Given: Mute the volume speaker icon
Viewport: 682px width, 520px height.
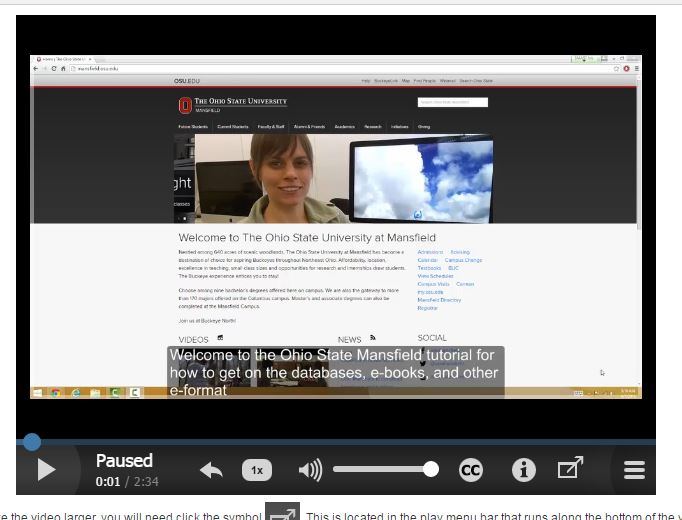Looking at the screenshot, I should pyautogui.click(x=311, y=470).
